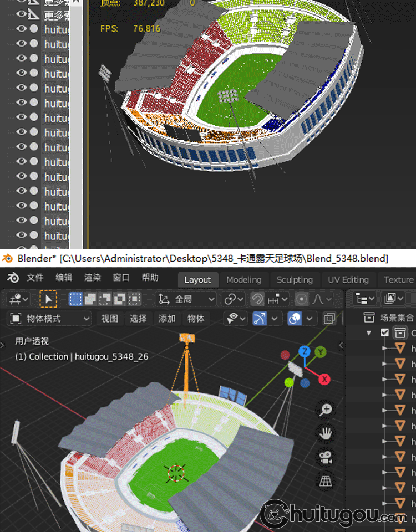Click the 视图 button in viewport header

point(109,319)
